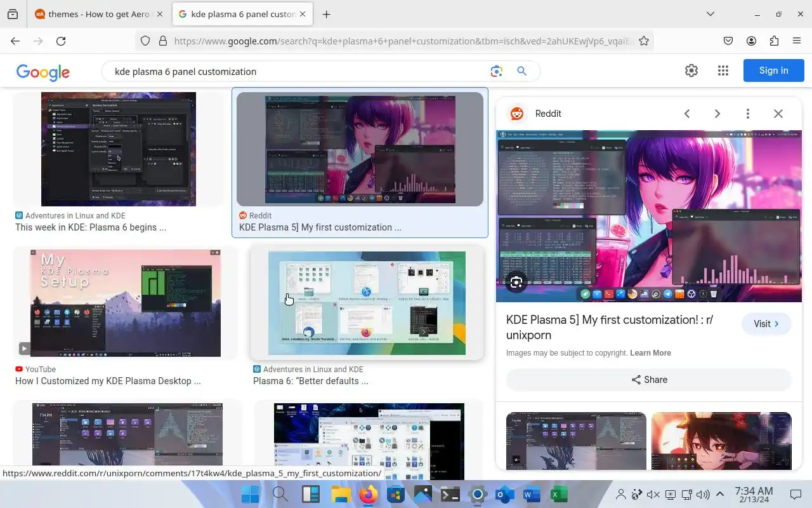This screenshot has height=508, width=812.
Task: Reload the current page
Action: click(x=61, y=41)
